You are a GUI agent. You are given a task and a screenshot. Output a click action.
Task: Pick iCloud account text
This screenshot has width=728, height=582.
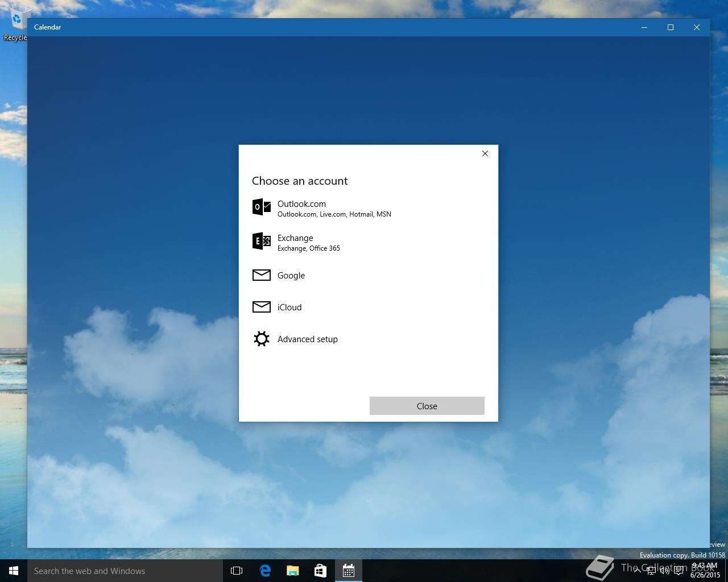click(x=289, y=307)
